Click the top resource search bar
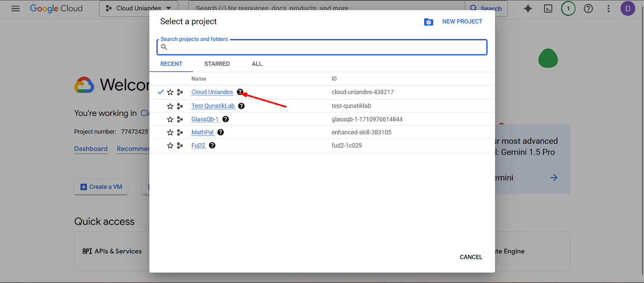 [x=327, y=8]
